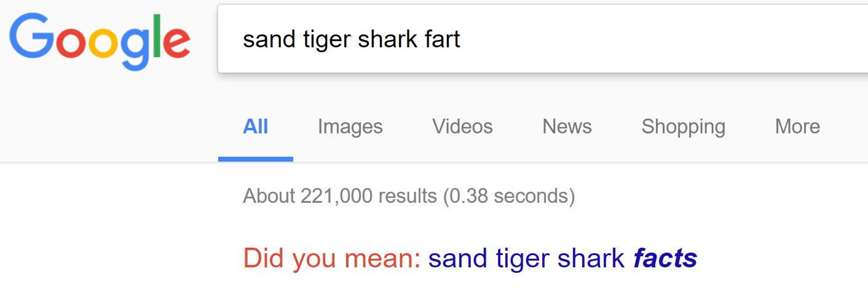
Task: Click the red "Did you mean:" label
Action: pos(332,258)
